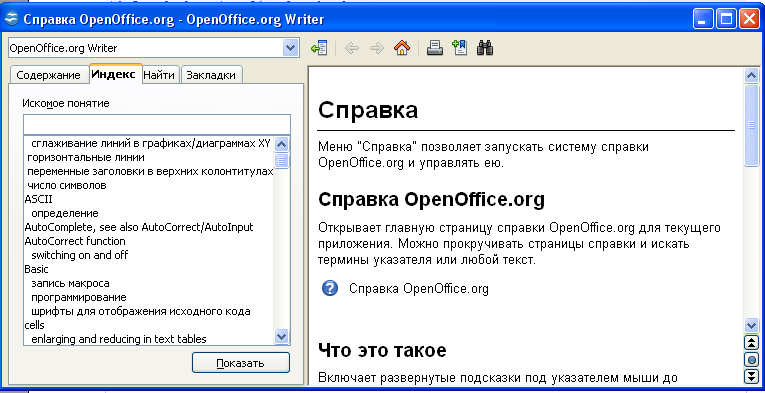Click the blue question mark help icon
765x393 pixels.
tap(330, 288)
